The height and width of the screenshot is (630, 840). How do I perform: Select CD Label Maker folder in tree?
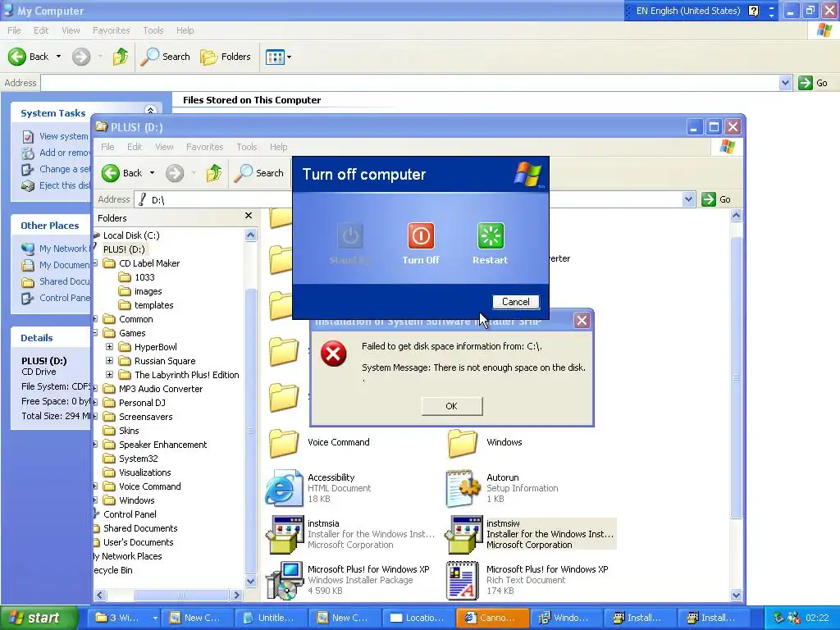click(x=149, y=263)
